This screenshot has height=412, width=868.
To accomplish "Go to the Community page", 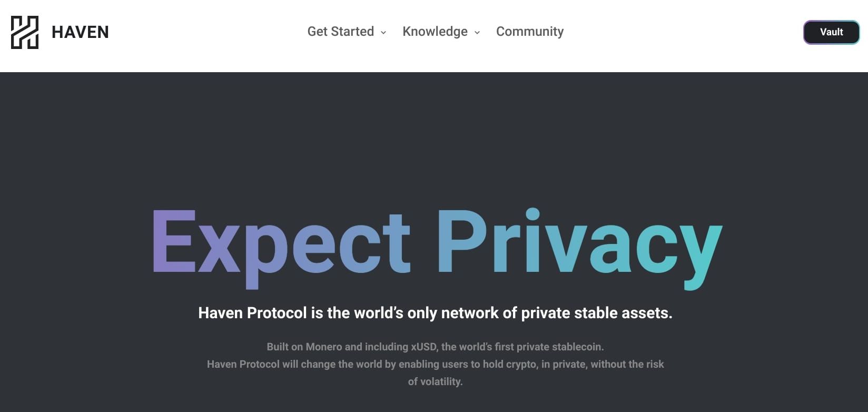I will (x=529, y=32).
